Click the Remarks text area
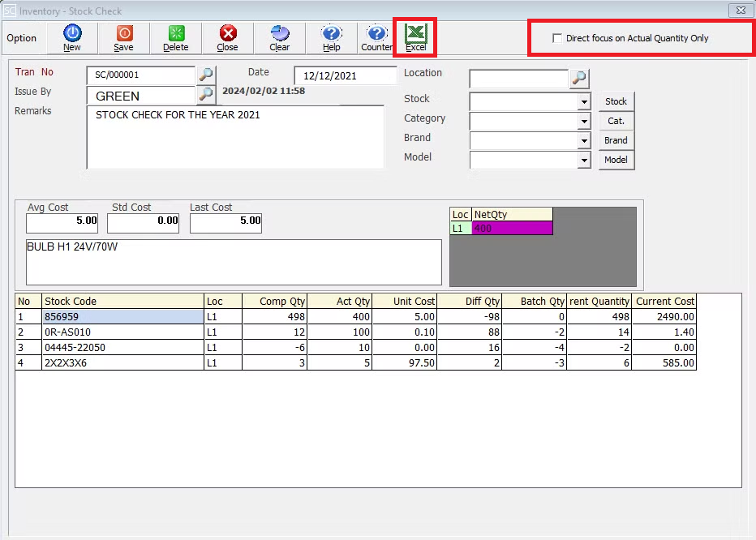The height and width of the screenshot is (540, 756). (x=235, y=137)
